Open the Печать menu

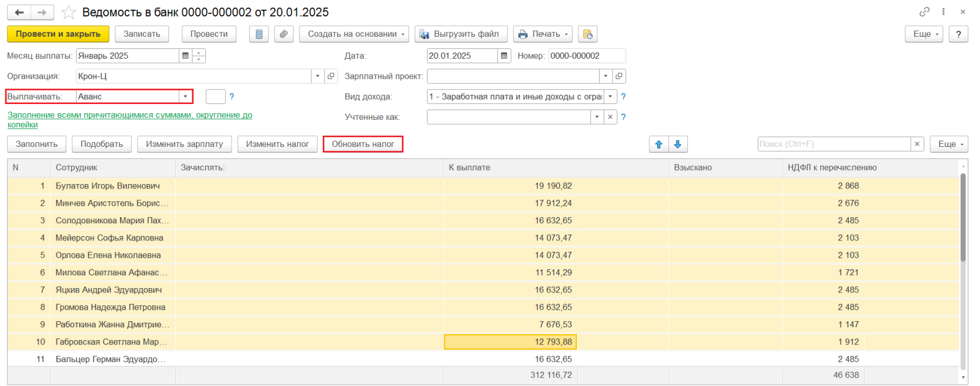tap(543, 34)
